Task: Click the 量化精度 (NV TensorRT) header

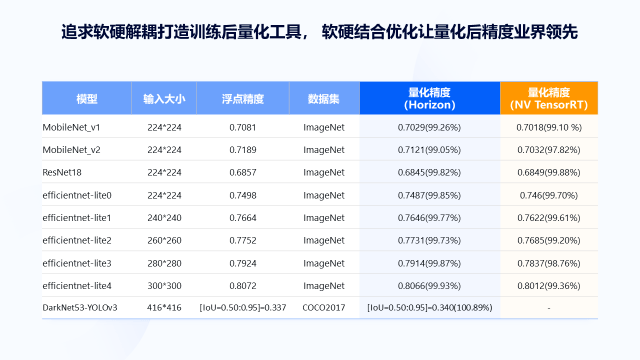Action: click(549, 98)
